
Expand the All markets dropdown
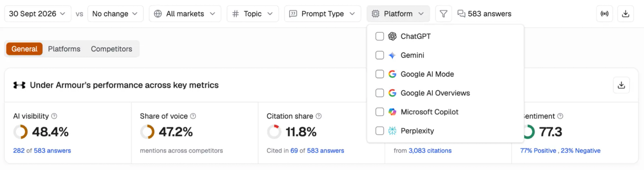pos(185,14)
